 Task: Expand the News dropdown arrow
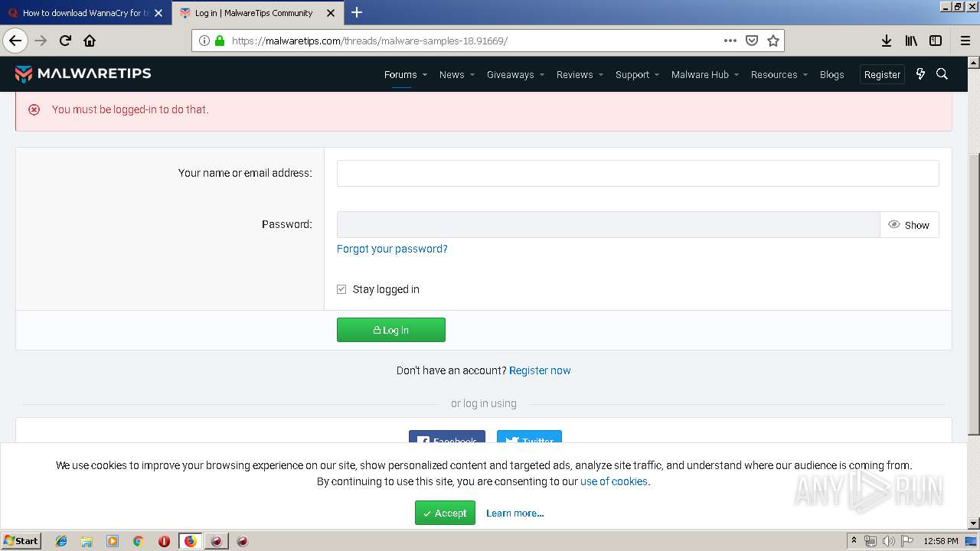[x=472, y=75]
